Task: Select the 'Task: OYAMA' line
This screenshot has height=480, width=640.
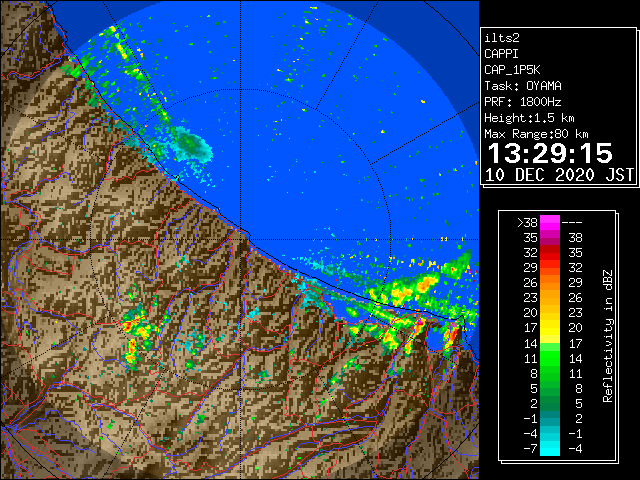Action: click(523, 86)
